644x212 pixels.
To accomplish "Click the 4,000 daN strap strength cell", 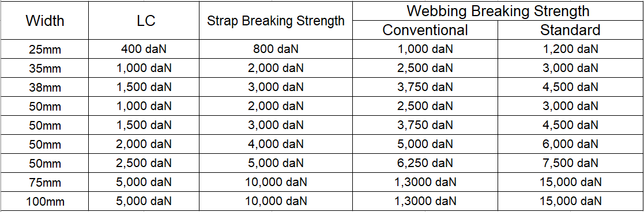I will (x=276, y=144).
